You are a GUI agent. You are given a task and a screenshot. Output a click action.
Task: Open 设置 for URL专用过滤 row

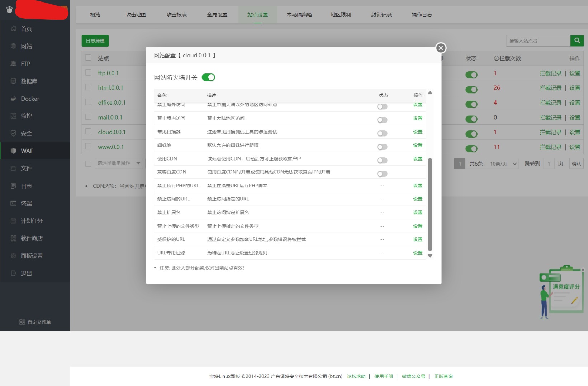point(418,253)
